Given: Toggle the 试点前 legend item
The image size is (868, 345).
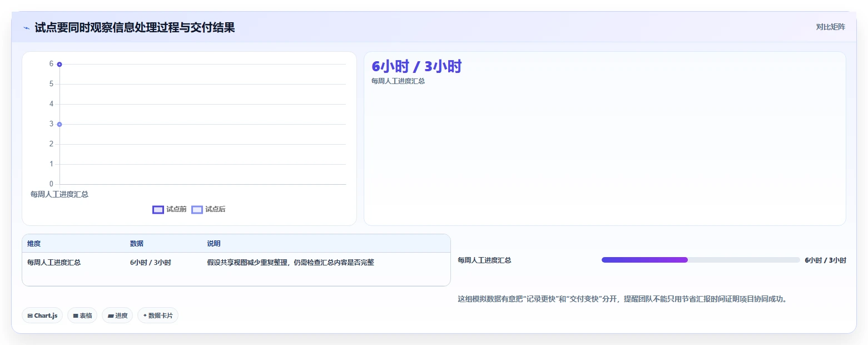Looking at the screenshot, I should tap(170, 209).
